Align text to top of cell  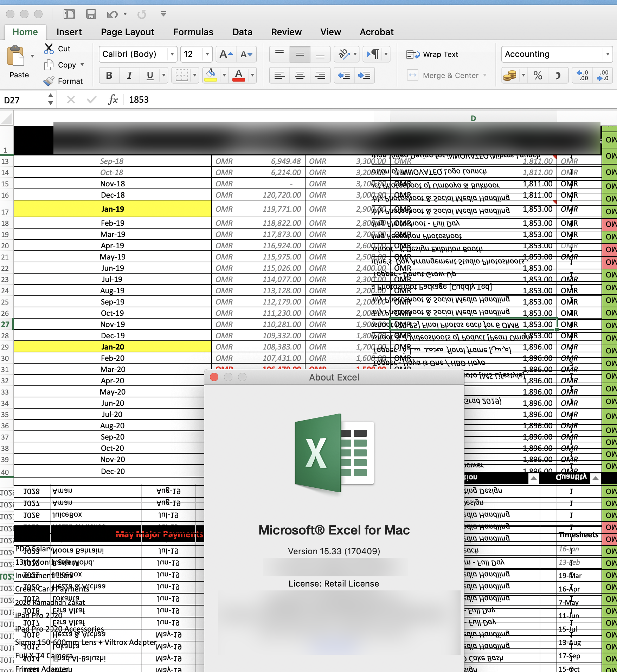pyautogui.click(x=279, y=54)
